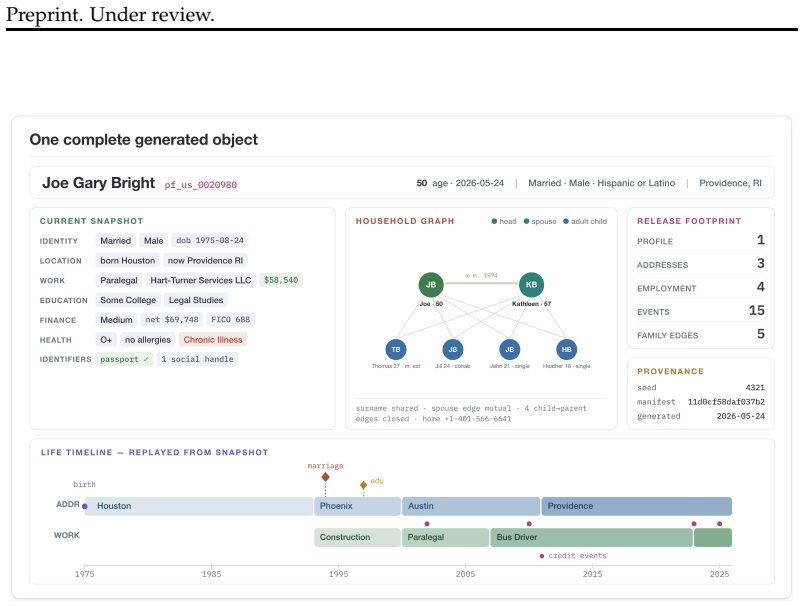Click the TB child node Thomas
Image resolution: width=804 pixels, height=606 pixels.
tap(396, 350)
